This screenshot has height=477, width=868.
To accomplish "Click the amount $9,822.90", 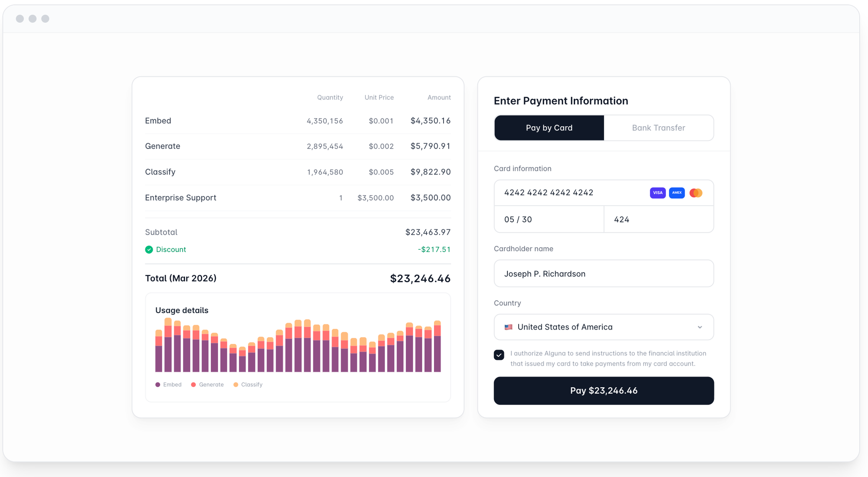I will (x=431, y=172).
